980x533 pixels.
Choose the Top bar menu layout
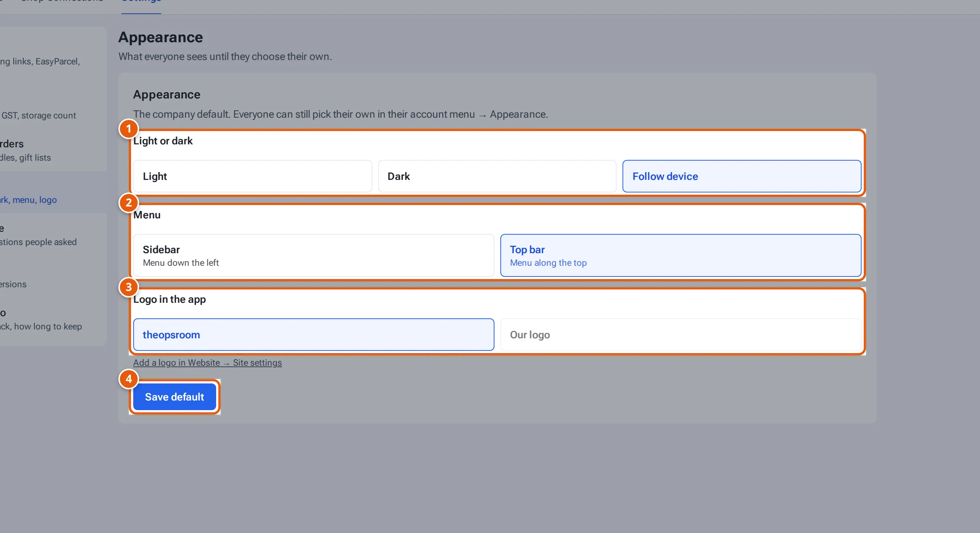pyautogui.click(x=681, y=255)
